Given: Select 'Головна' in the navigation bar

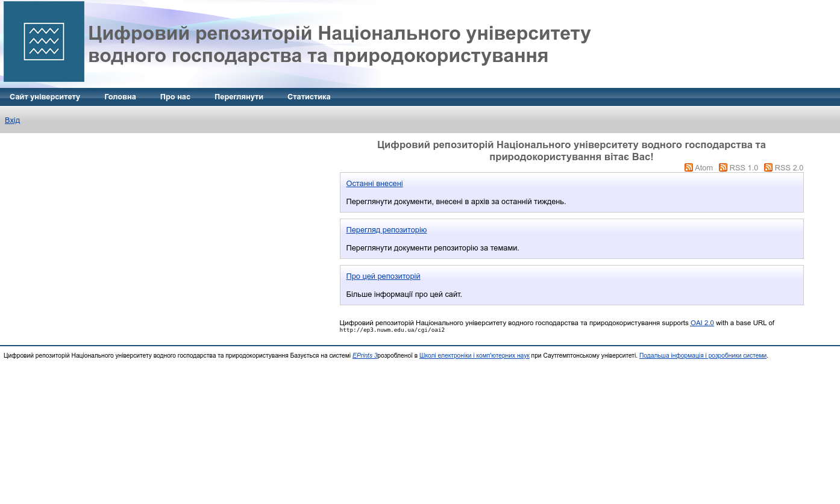Looking at the screenshot, I should point(120,96).
